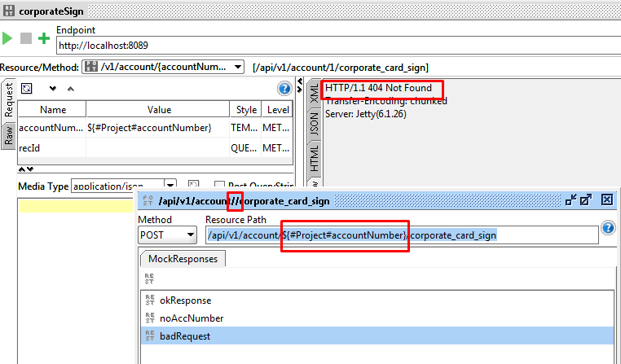
Task: Select the noAccNumber mock response
Action: click(191, 318)
